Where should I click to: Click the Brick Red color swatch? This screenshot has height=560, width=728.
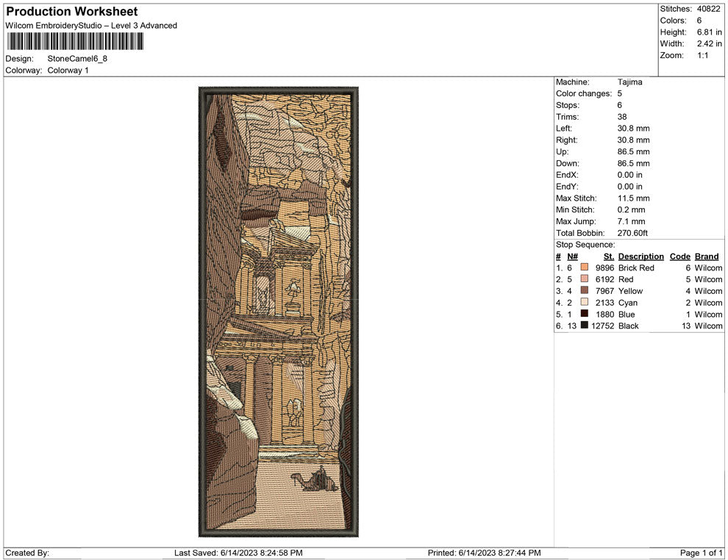(584, 268)
